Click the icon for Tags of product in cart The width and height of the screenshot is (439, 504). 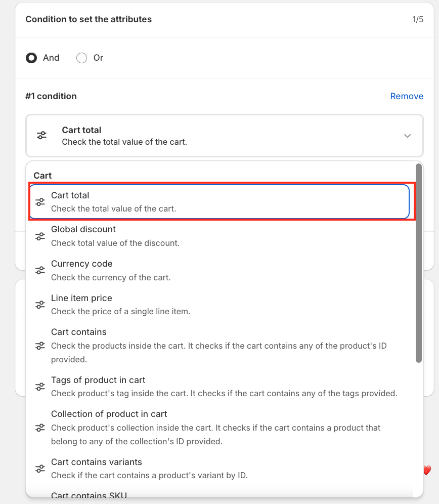click(x=40, y=387)
